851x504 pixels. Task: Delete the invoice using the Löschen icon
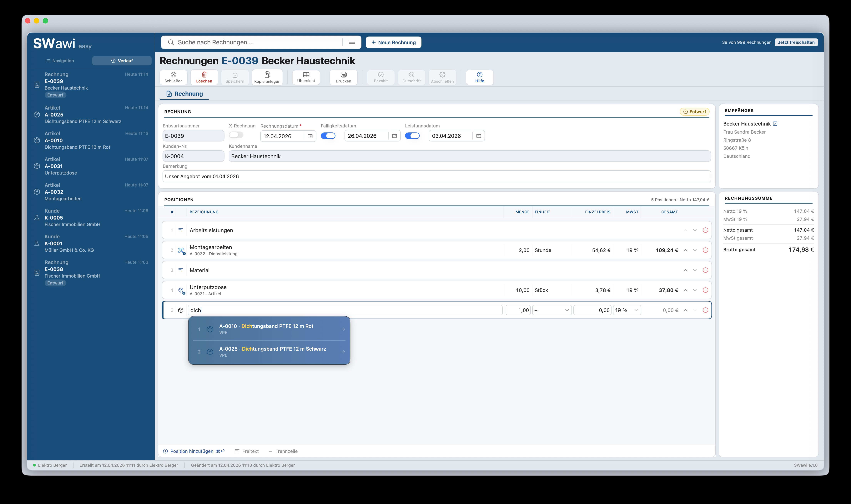pyautogui.click(x=204, y=77)
